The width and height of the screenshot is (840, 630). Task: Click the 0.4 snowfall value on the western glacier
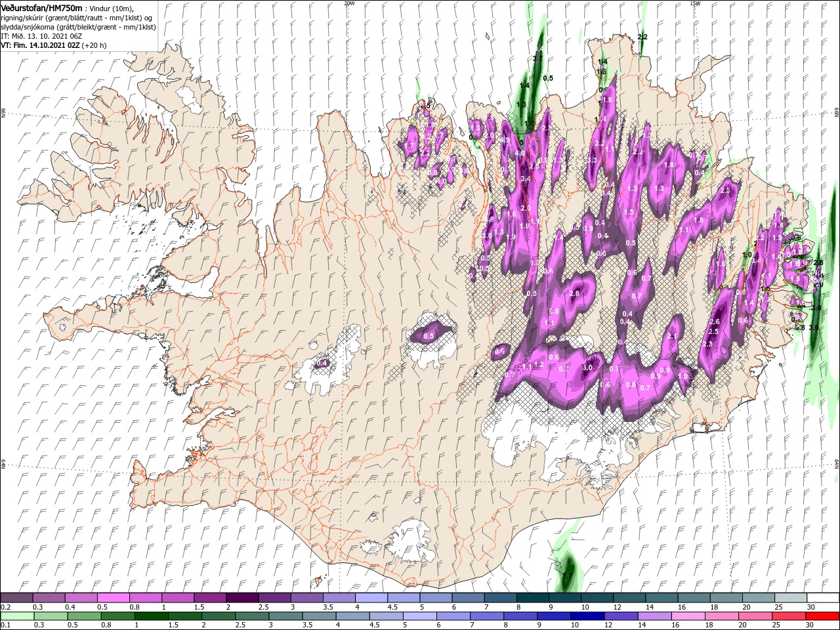(322, 363)
